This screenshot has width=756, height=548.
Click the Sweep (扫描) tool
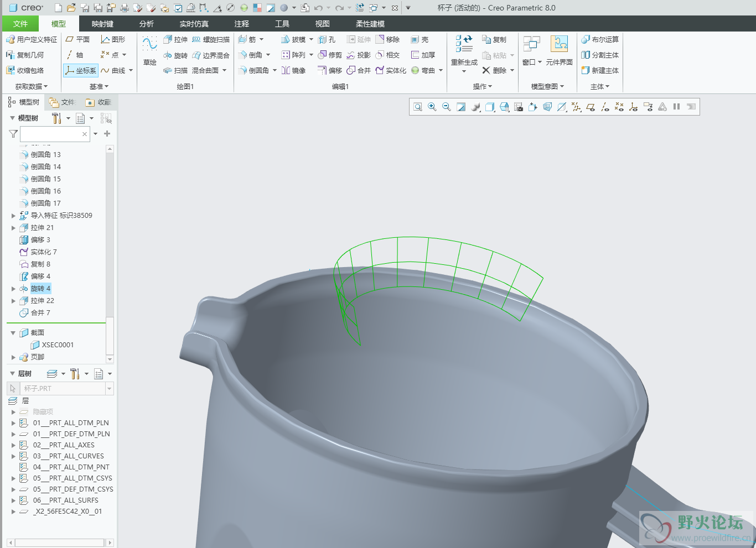(x=175, y=71)
